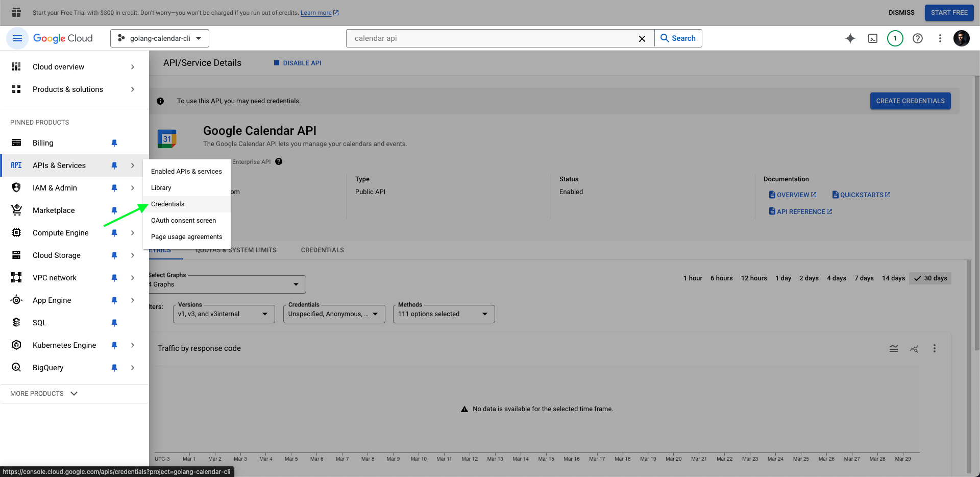Viewport: 980px width, 477px height.
Task: Click the VPC network icon
Action: [16, 278]
